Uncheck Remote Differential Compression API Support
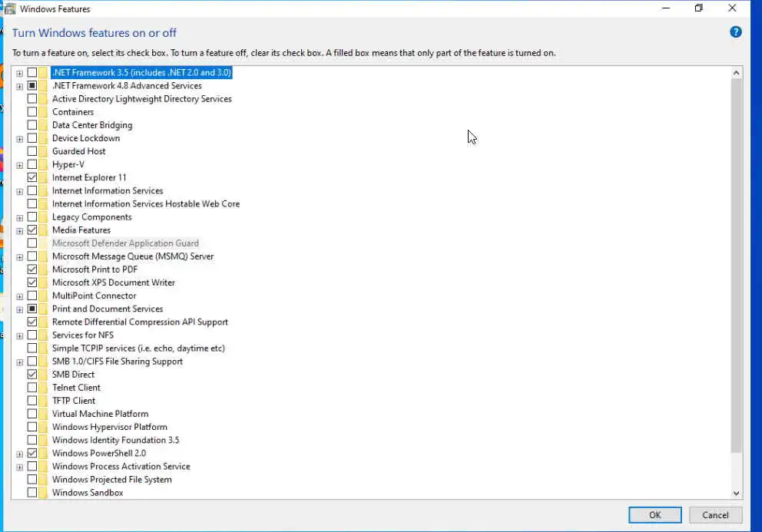762x532 pixels. [32, 322]
